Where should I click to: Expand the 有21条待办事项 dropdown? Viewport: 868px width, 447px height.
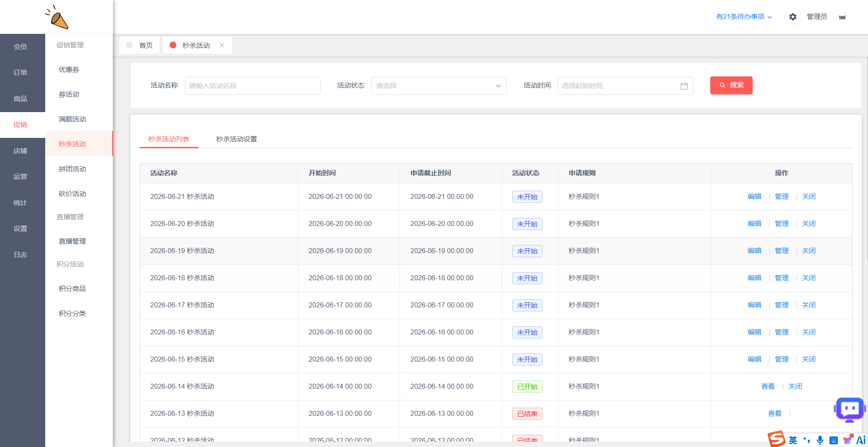(x=744, y=17)
